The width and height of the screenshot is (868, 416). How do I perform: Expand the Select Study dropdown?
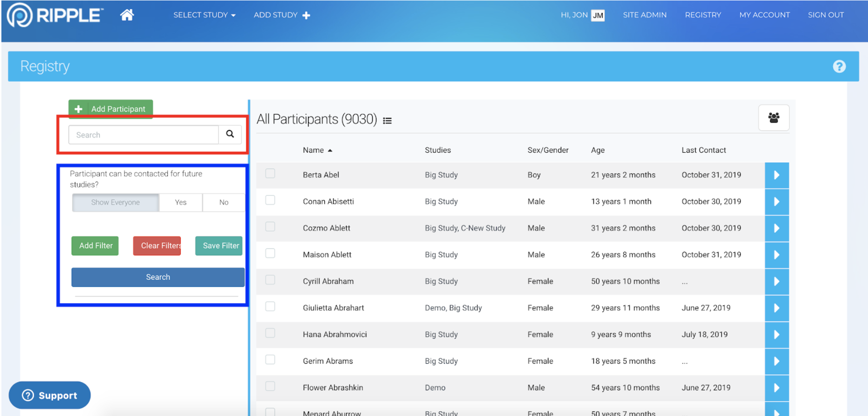pyautogui.click(x=204, y=15)
